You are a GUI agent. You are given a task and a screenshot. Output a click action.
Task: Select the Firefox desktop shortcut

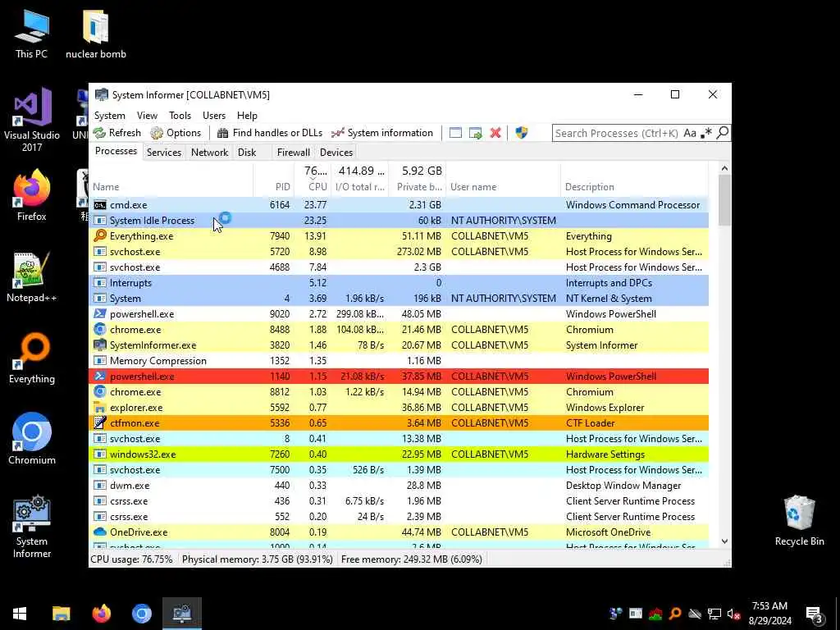(x=32, y=196)
